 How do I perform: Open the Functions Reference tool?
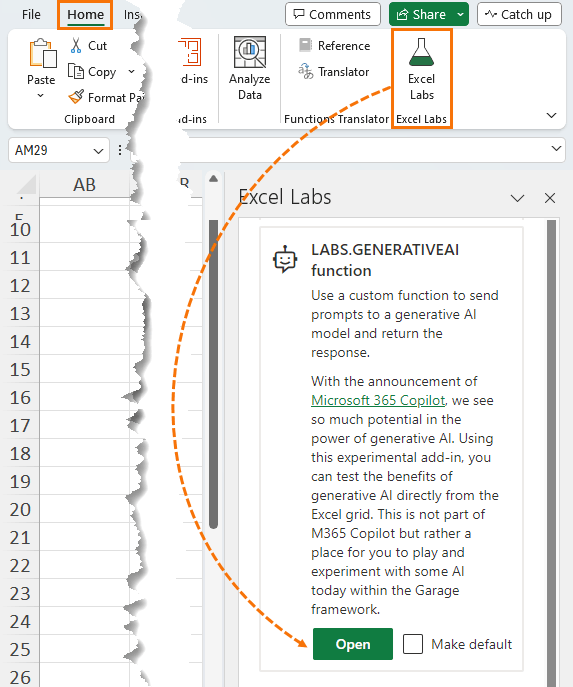(335, 46)
